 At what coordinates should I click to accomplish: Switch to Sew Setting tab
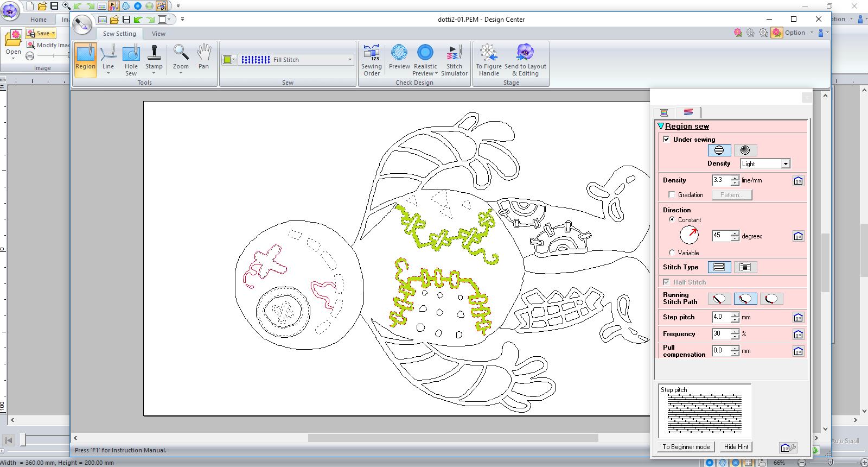119,34
